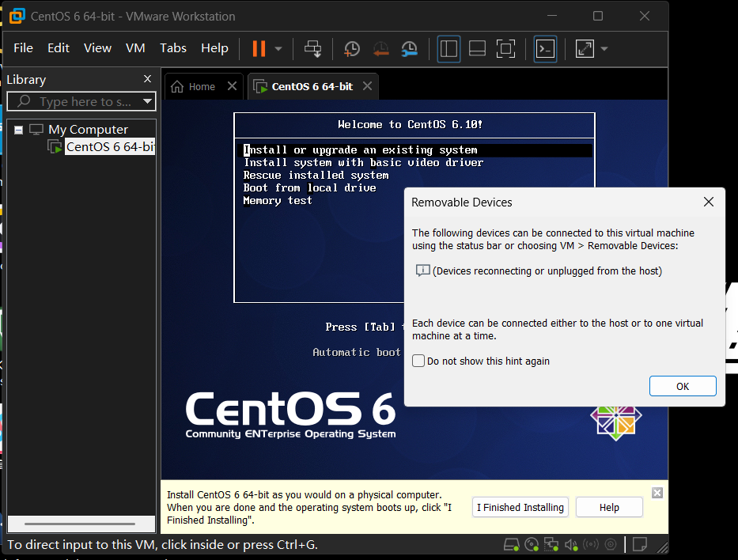This screenshot has width=738, height=560.
Task: Click the stretch guest display icon
Action: point(585,48)
